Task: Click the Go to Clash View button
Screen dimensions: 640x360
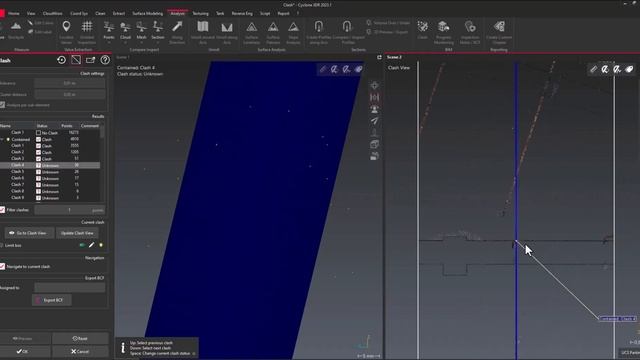Action: pos(29,233)
